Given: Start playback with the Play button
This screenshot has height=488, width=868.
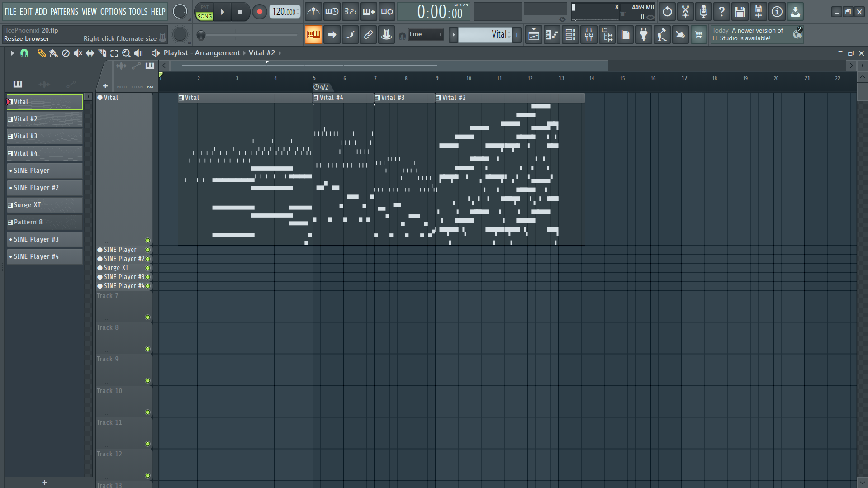Looking at the screenshot, I should [x=223, y=12].
